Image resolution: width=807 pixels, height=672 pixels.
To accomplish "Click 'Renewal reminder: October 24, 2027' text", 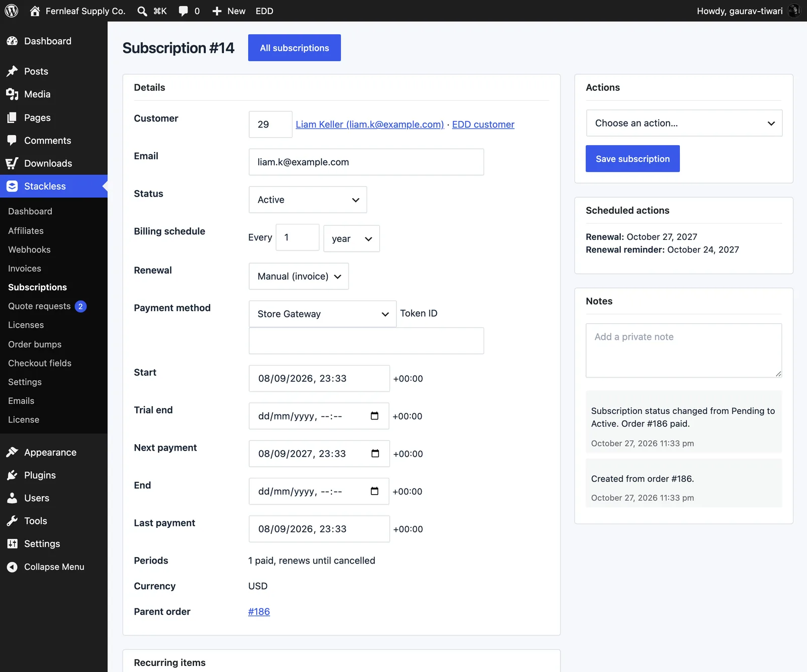I will point(662,250).
